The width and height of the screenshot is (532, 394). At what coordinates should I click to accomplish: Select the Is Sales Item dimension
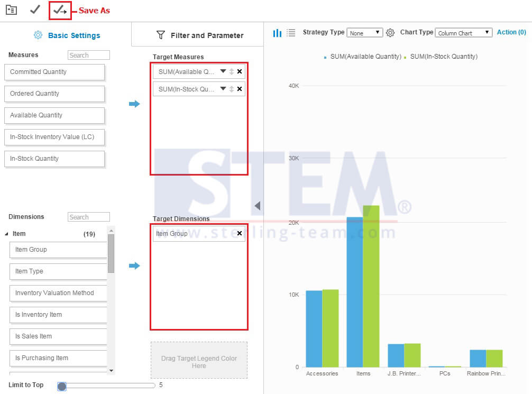(x=58, y=337)
